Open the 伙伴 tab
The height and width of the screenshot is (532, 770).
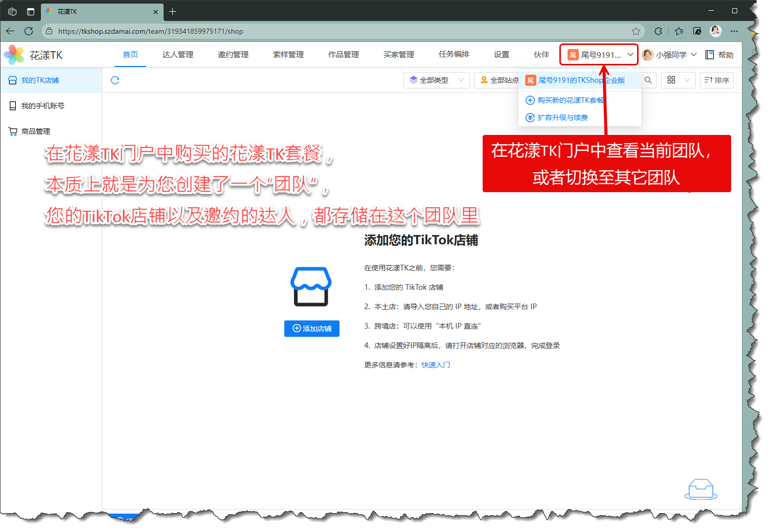[541, 54]
